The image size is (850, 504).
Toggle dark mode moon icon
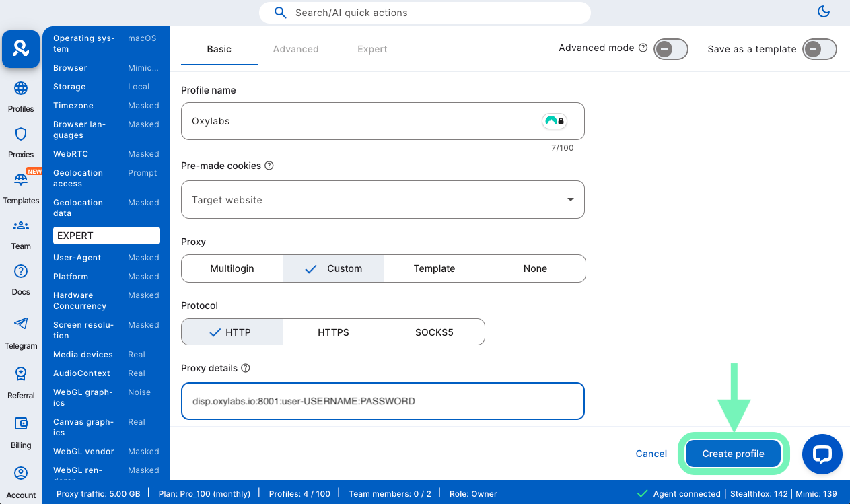point(823,11)
